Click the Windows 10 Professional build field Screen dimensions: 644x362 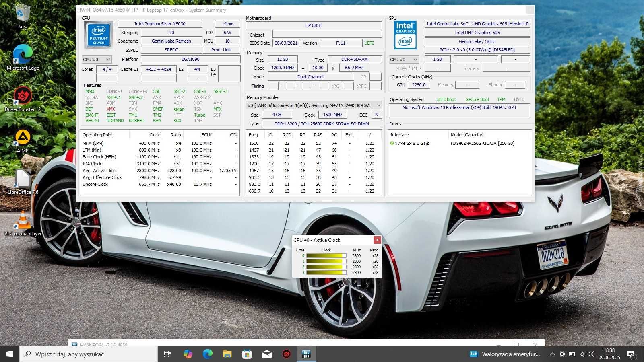coord(459,111)
